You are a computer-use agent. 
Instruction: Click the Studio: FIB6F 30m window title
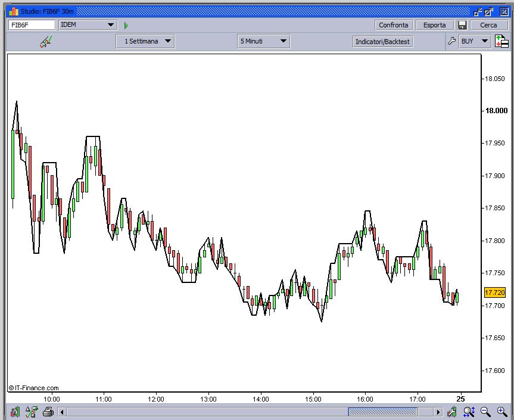coord(47,11)
